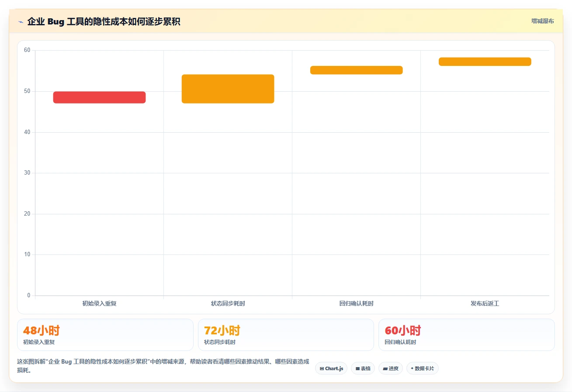Viewport: 572px width, 392px height.
Task: Click the x-axis label 回归确认耗时
Action: pyautogui.click(x=356, y=303)
